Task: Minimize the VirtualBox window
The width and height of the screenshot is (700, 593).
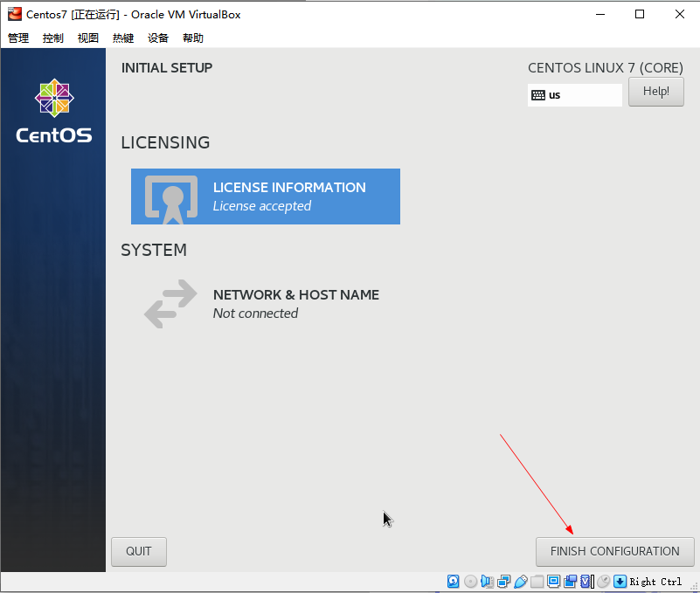Action: pos(600,14)
